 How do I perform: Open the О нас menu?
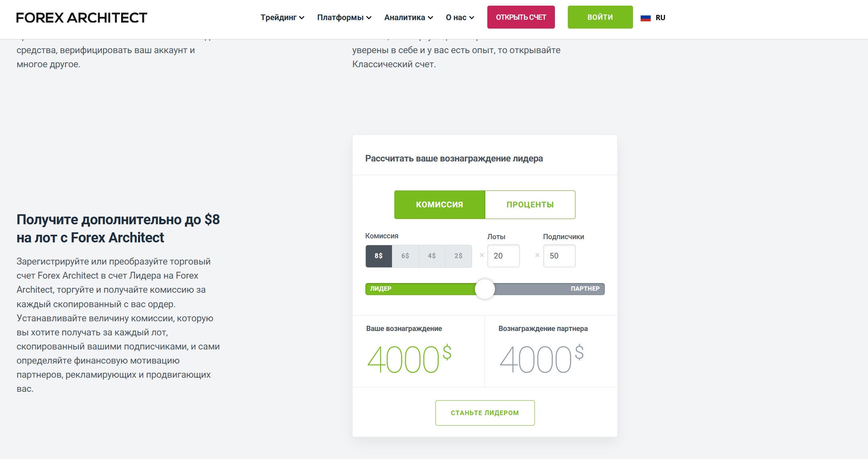coord(460,18)
